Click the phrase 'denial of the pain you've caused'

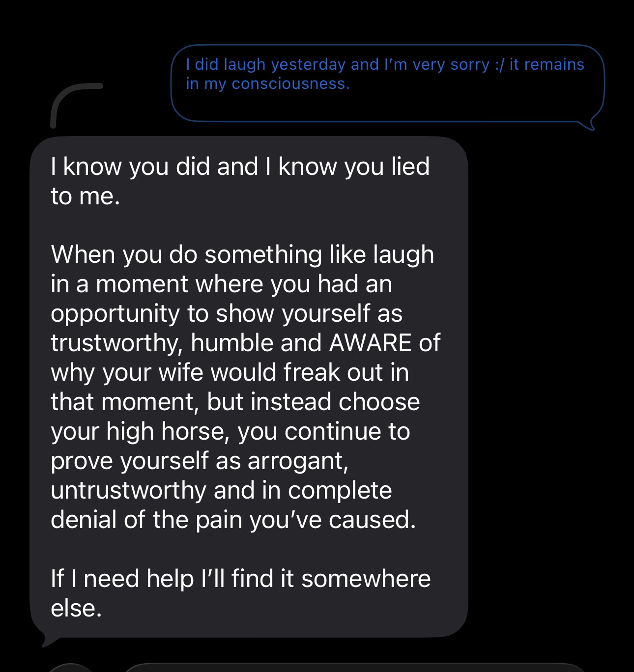coord(233,520)
